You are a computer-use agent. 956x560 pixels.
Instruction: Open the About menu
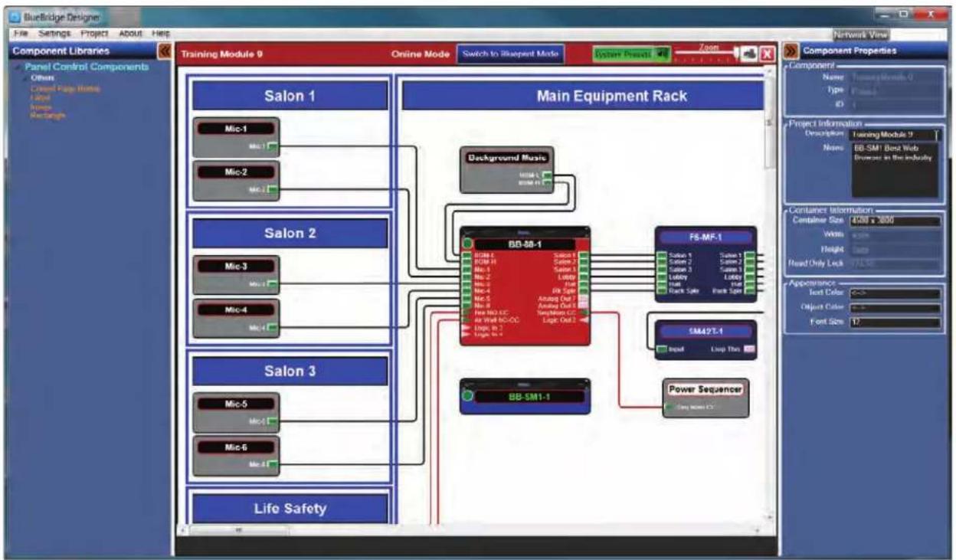(130, 34)
